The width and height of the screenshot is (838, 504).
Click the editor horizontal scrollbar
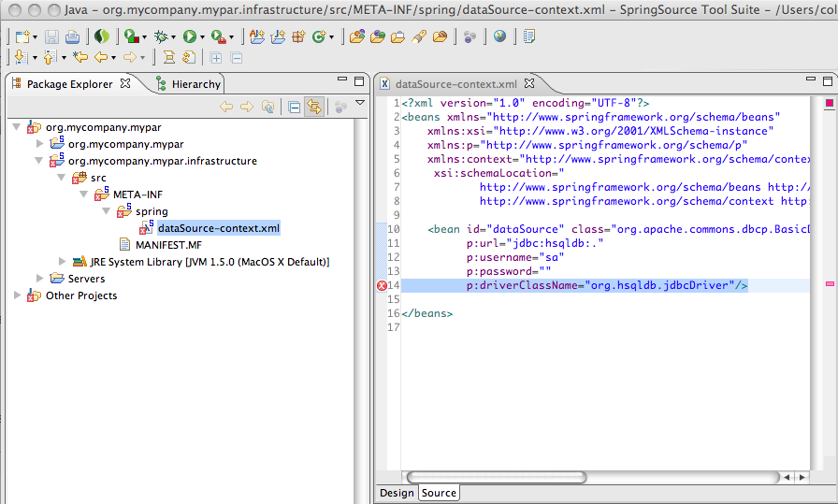496,477
